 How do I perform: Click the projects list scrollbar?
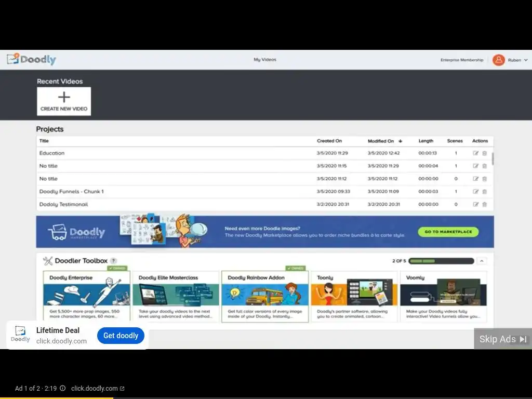click(493, 159)
